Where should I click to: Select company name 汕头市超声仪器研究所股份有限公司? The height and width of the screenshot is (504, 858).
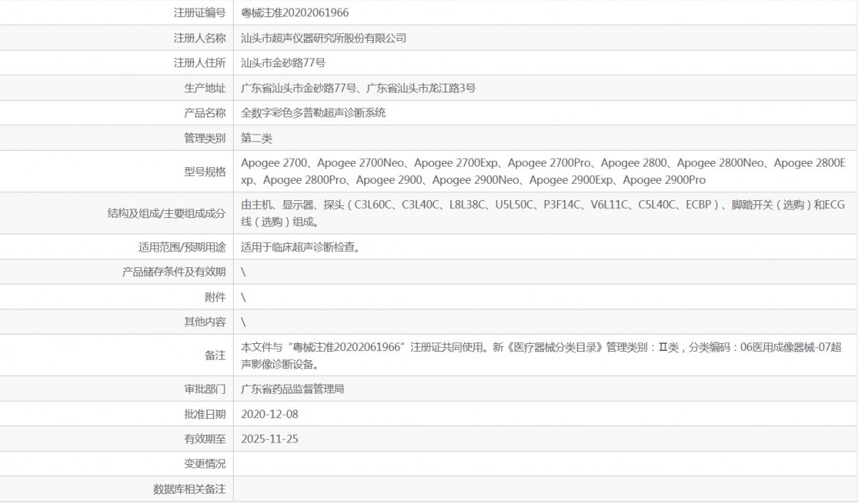pos(324,38)
